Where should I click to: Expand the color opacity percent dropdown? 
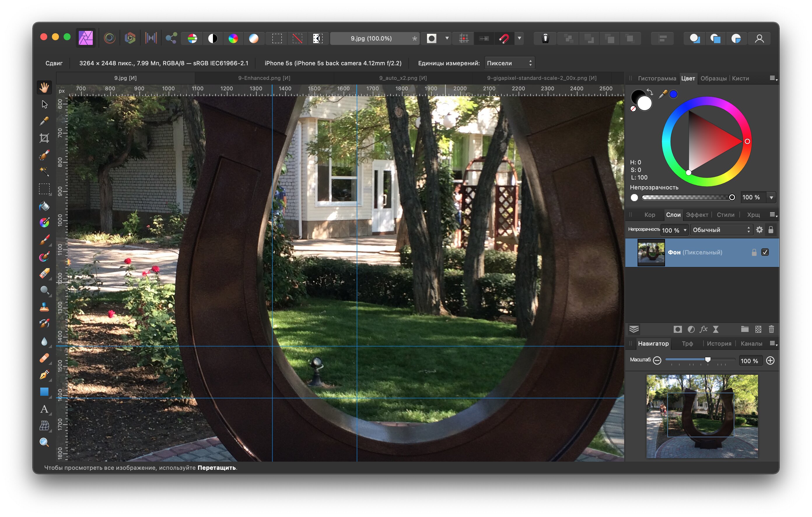(771, 198)
